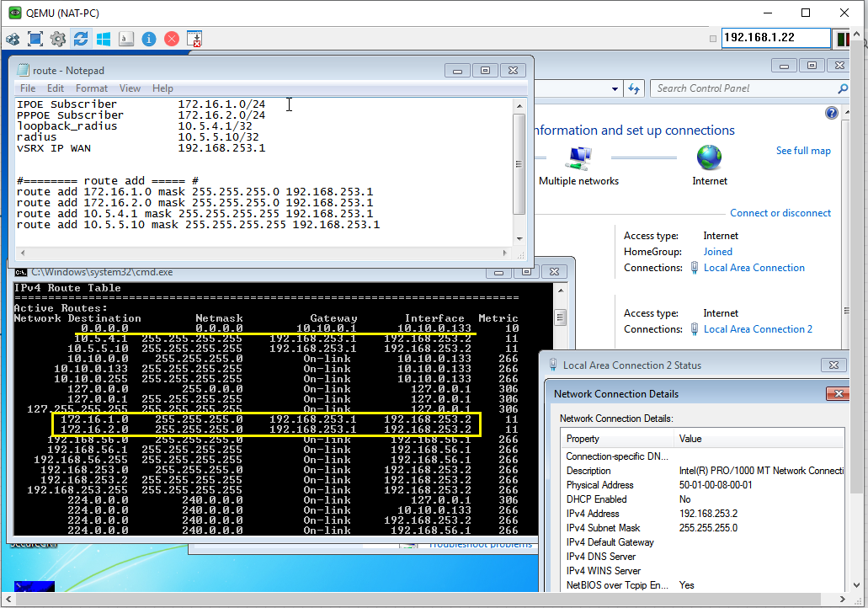Open the info dialog via the blue info icon
868x608 pixels.
pos(148,39)
